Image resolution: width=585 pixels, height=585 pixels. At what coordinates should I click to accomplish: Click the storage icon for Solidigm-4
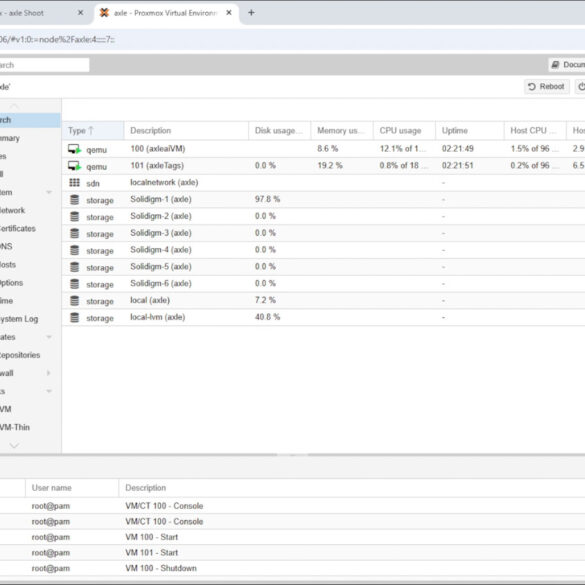pyautogui.click(x=74, y=250)
